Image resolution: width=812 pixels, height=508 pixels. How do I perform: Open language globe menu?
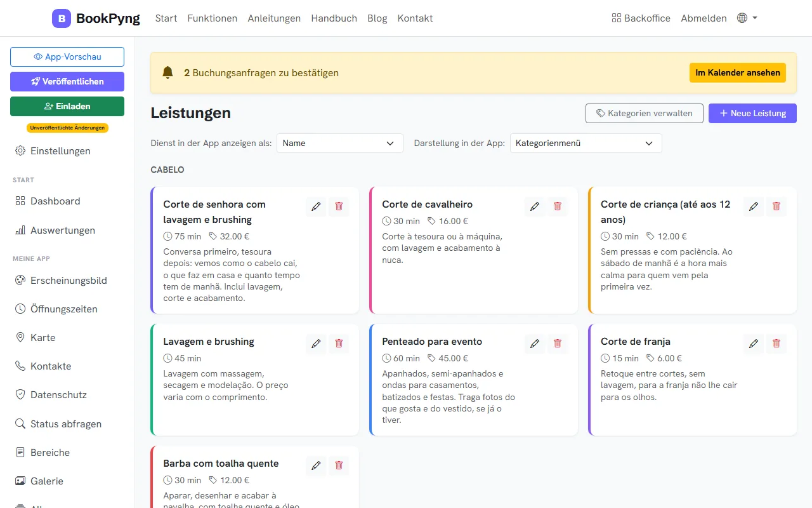coord(747,18)
